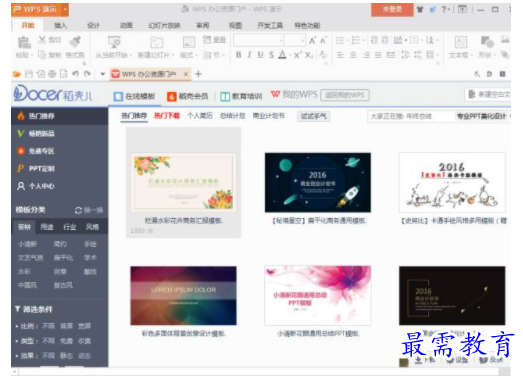Click the 返回我的WPS button
Image resolution: width=523 pixels, height=376 pixels.
pyautogui.click(x=345, y=95)
